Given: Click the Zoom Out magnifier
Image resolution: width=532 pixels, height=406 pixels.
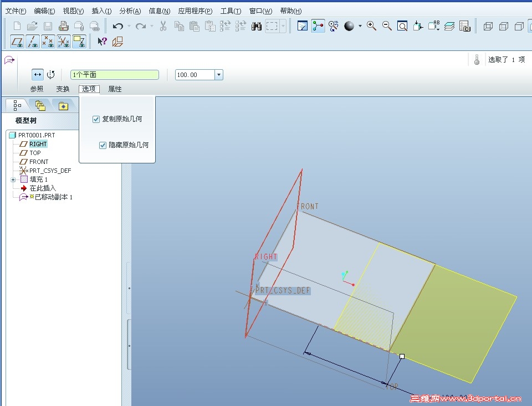Looking at the screenshot, I should pyautogui.click(x=387, y=26).
